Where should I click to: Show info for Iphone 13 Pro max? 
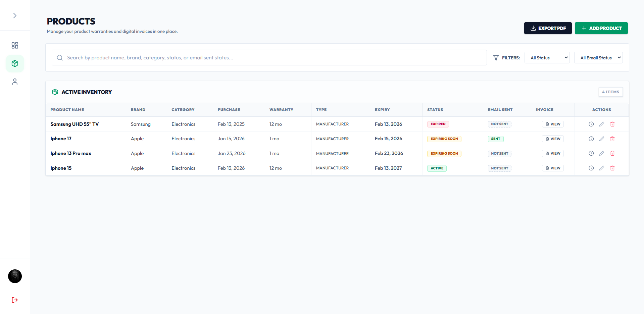591,153
